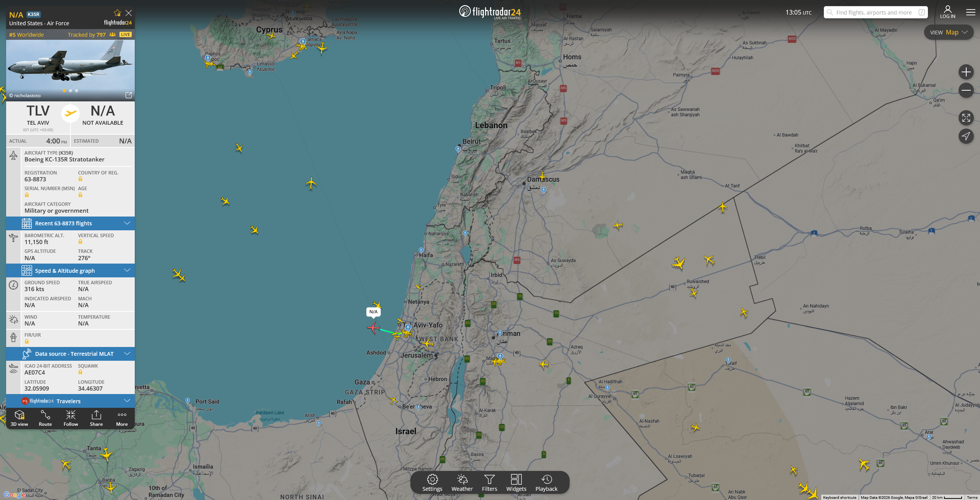Open the Widgets panel
Screen dimensions: 980x500
coord(516,482)
